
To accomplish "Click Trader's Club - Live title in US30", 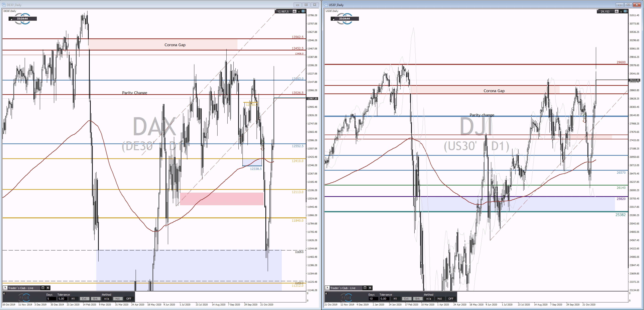I will click(343, 288).
